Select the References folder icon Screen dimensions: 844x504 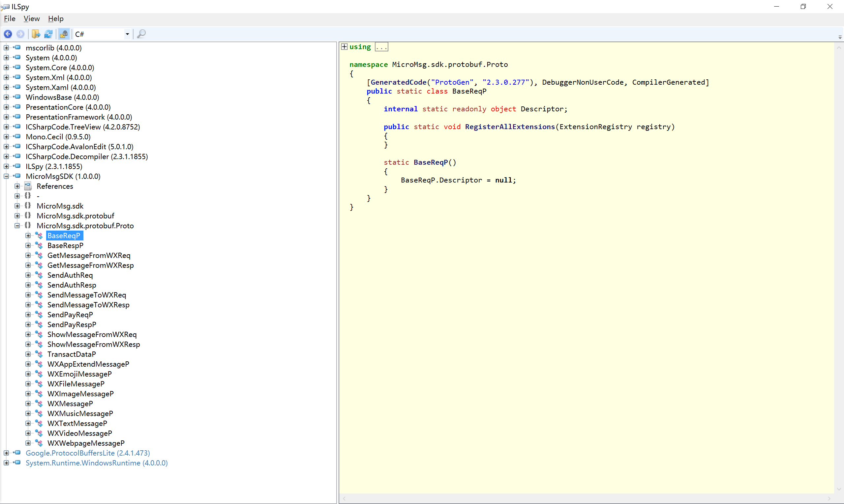pyautogui.click(x=28, y=186)
